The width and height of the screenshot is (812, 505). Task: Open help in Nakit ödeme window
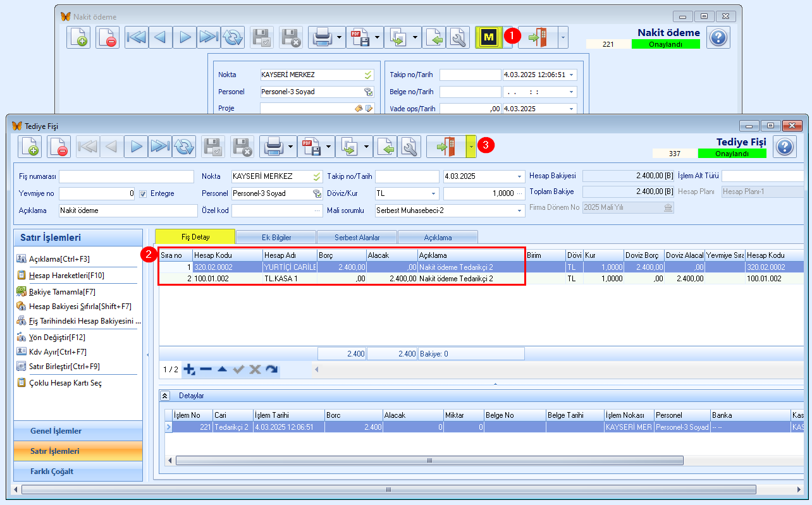(x=717, y=37)
